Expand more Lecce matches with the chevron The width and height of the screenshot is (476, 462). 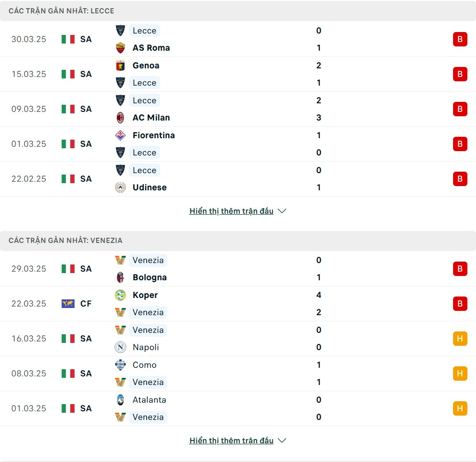282,211
